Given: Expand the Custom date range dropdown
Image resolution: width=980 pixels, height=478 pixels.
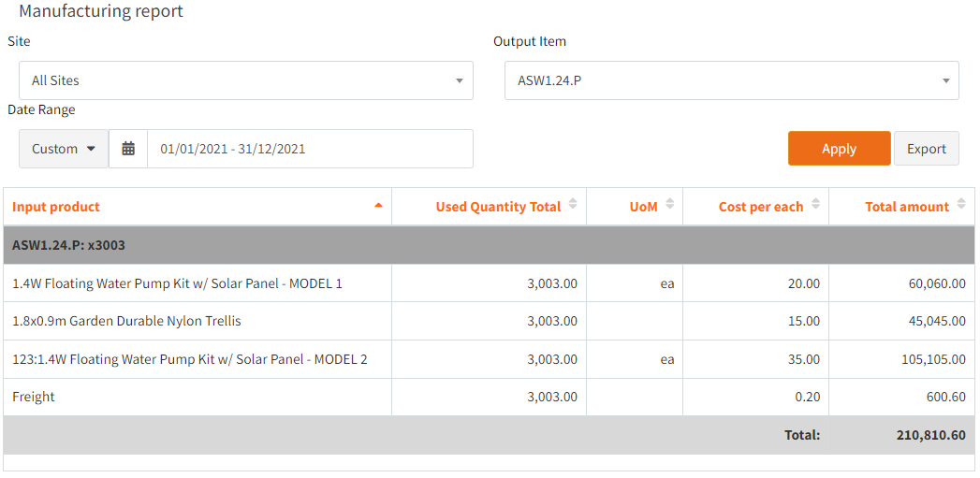Looking at the screenshot, I should point(64,149).
